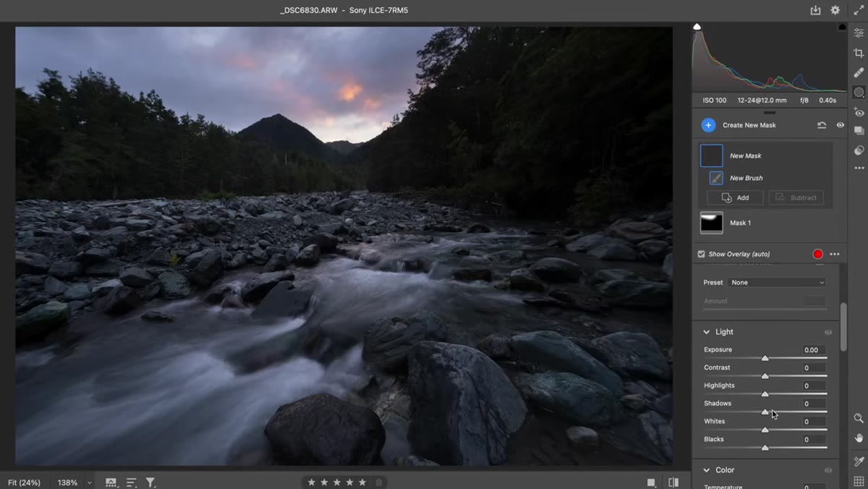Toggle full screen mode icon
868x489 pixels.
[x=858, y=10]
